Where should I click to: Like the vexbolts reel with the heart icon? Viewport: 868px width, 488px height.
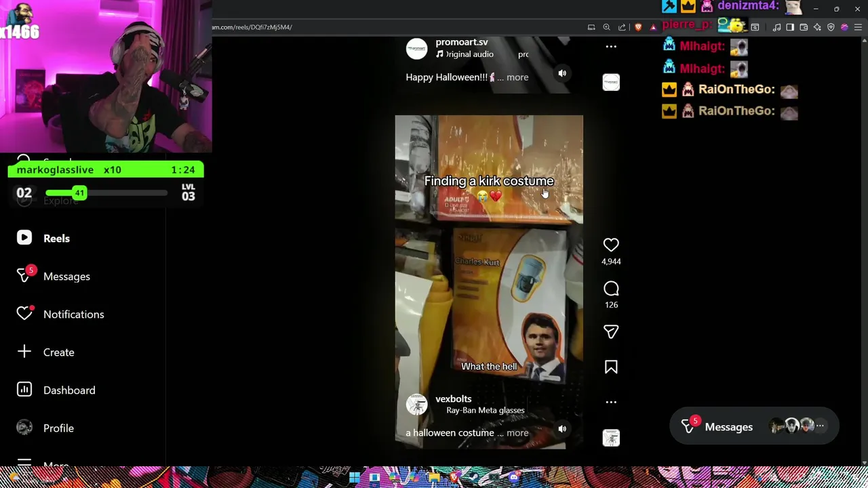coord(611,245)
